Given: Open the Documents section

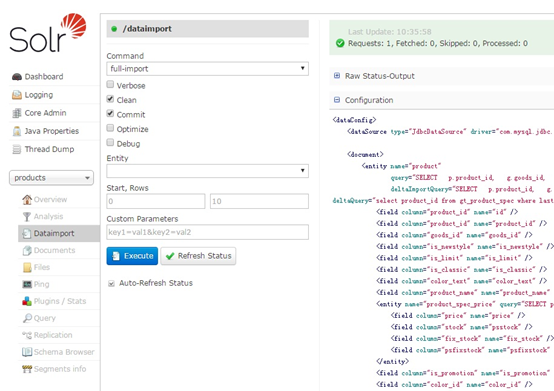Looking at the screenshot, I should [x=54, y=250].
